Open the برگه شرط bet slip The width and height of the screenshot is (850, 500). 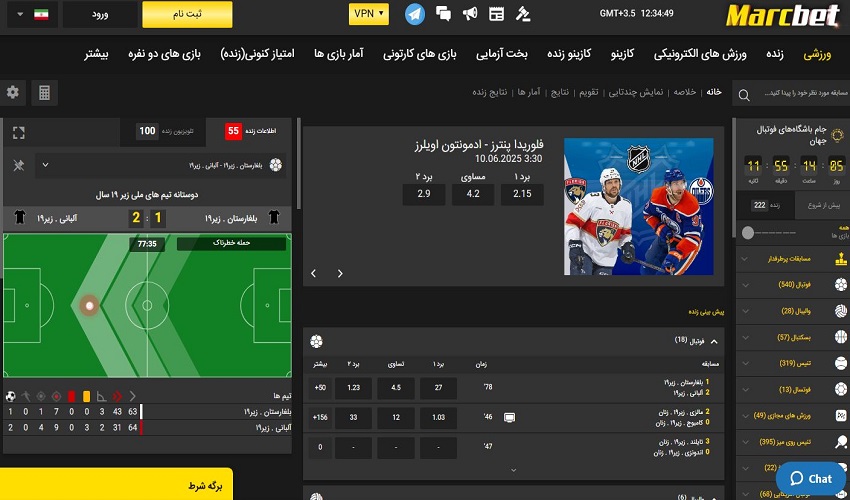(116, 484)
